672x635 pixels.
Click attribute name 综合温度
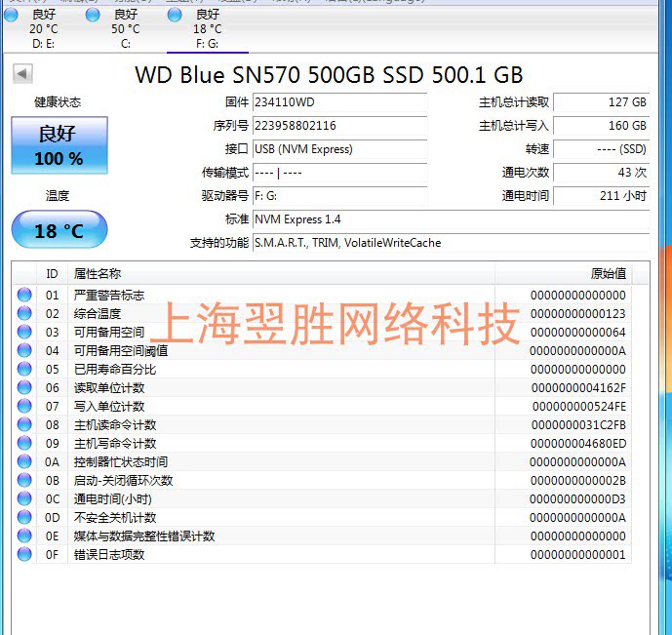coord(98,313)
